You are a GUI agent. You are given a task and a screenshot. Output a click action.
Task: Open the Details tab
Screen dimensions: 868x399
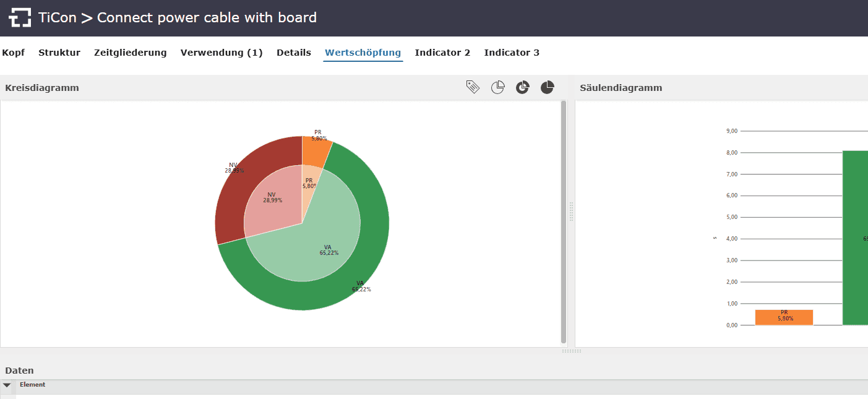coord(294,53)
